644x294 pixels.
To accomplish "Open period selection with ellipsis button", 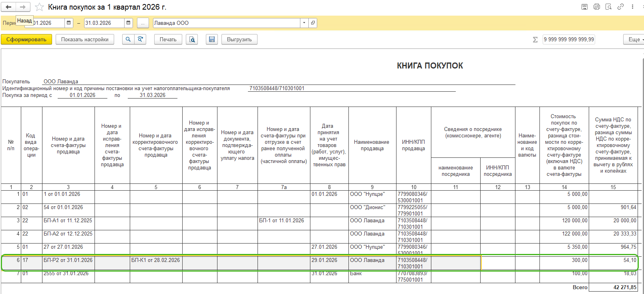I will (x=143, y=23).
